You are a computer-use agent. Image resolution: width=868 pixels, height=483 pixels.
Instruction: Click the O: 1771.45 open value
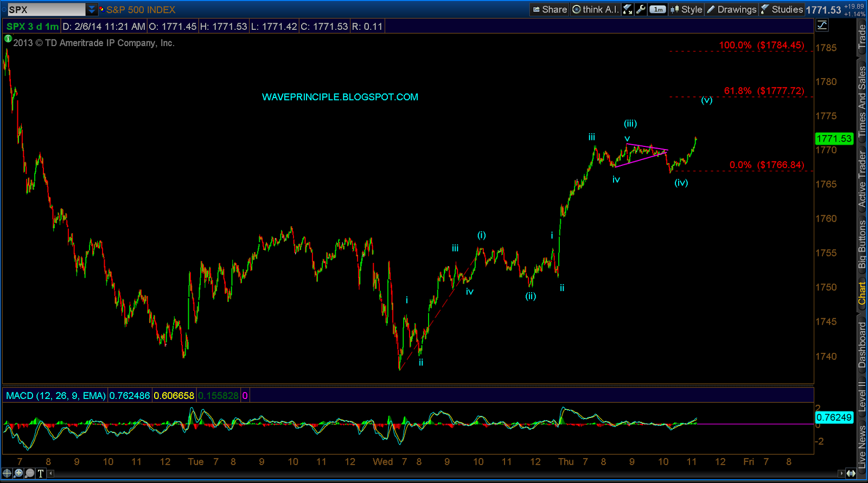tap(173, 27)
